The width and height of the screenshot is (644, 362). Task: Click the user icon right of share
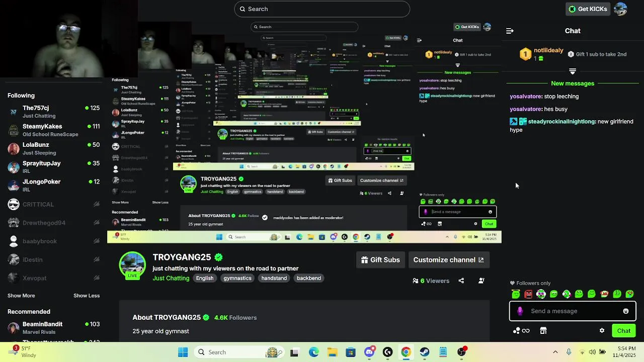pos(481,281)
